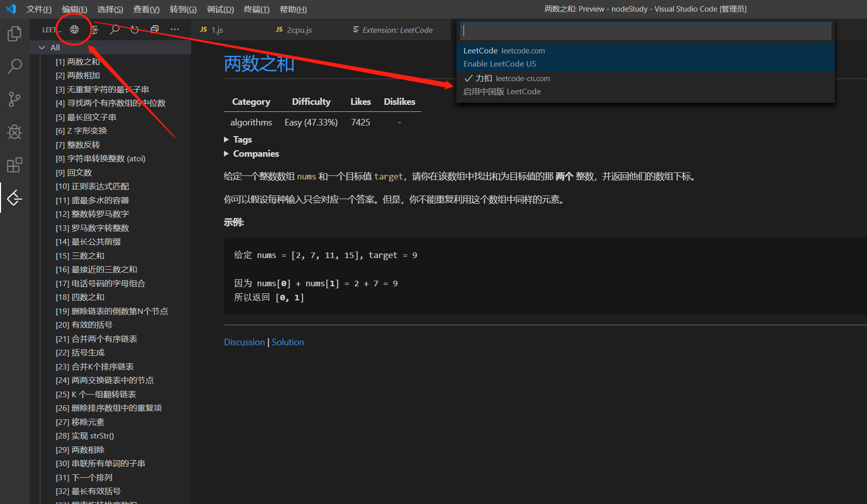Open problem [9] 回文数
The image size is (867, 504).
coord(74,172)
